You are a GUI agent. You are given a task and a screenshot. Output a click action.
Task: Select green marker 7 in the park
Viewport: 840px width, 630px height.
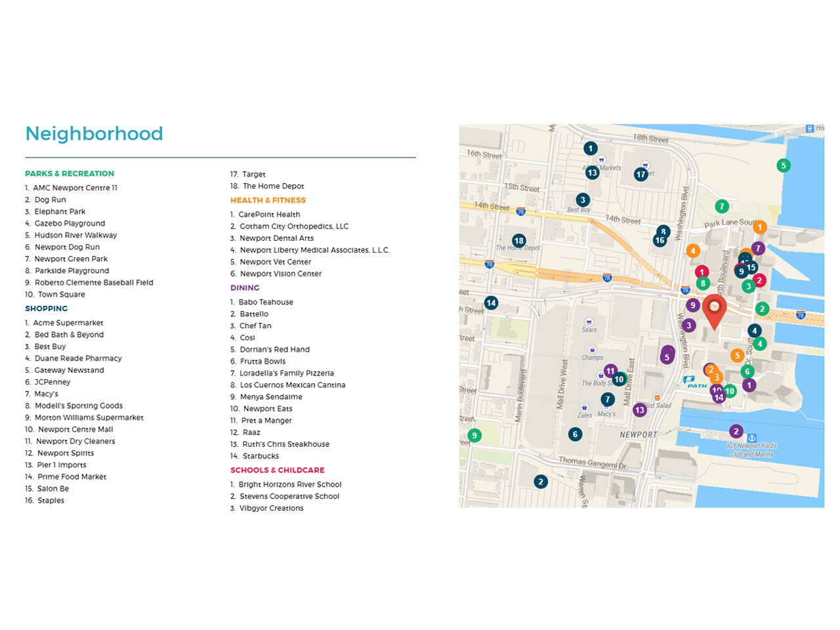pos(722,206)
